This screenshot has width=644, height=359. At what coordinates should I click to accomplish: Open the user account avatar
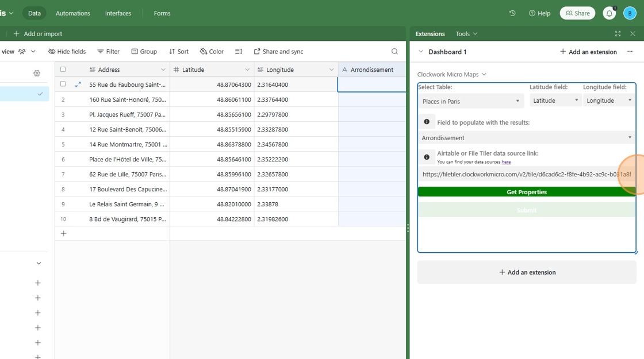click(630, 13)
